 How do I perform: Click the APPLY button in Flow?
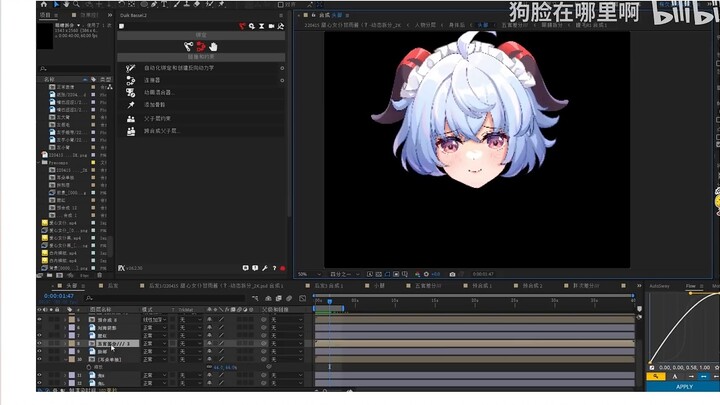coord(683,387)
